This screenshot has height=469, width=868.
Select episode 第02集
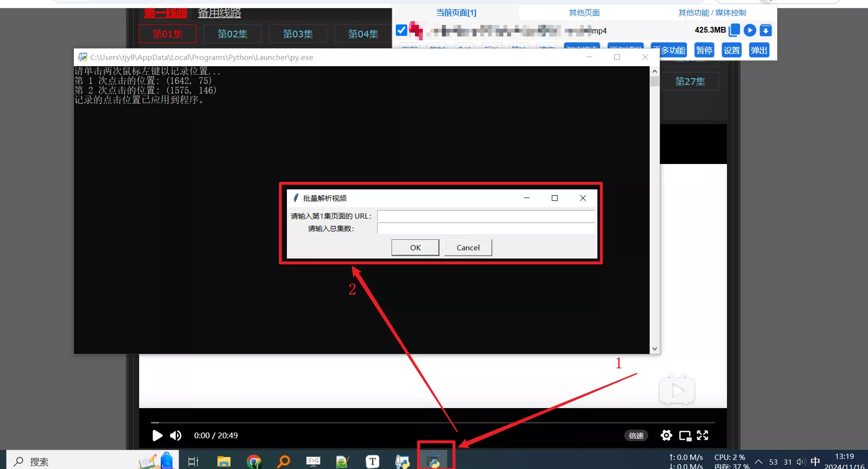233,34
